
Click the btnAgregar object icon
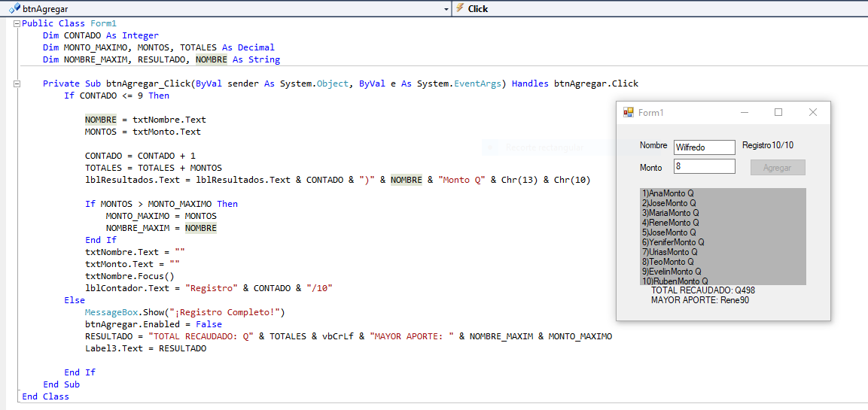[14, 9]
